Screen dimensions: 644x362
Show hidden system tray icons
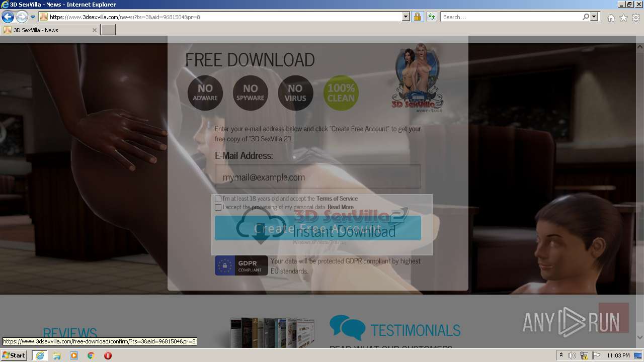click(x=561, y=355)
